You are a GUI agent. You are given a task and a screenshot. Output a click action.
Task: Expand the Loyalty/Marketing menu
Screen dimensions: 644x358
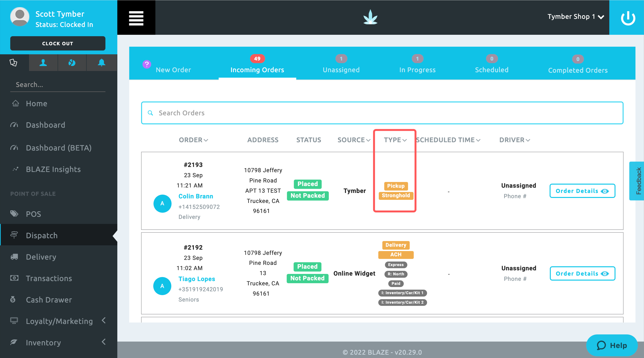pos(59,321)
